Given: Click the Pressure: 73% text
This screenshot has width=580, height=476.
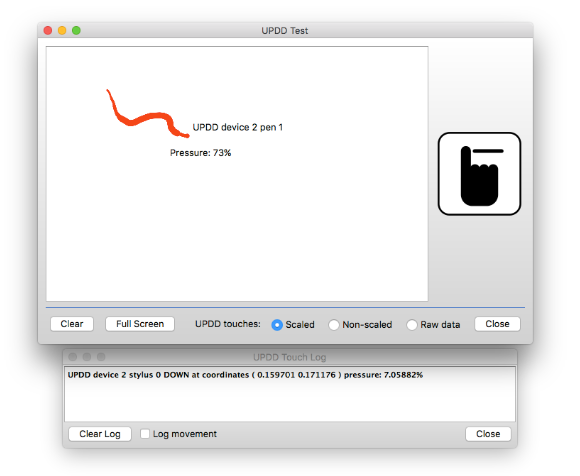Looking at the screenshot, I should click(200, 153).
